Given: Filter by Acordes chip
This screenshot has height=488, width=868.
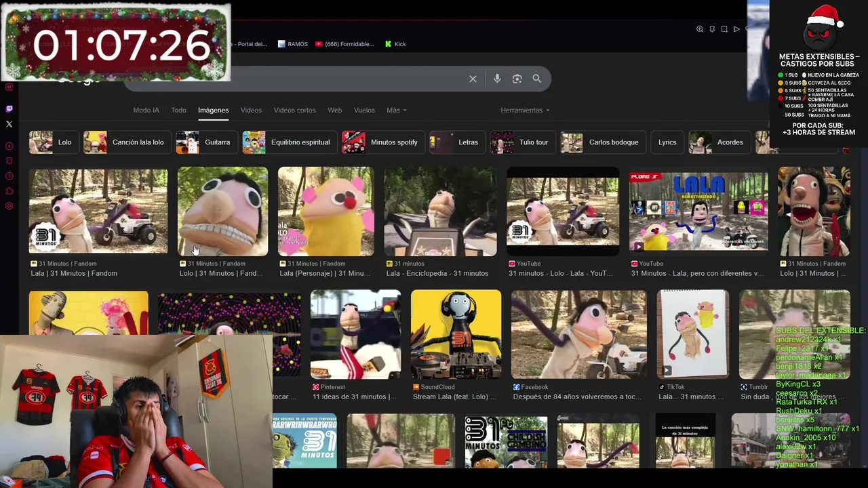Looking at the screenshot, I should point(719,142).
